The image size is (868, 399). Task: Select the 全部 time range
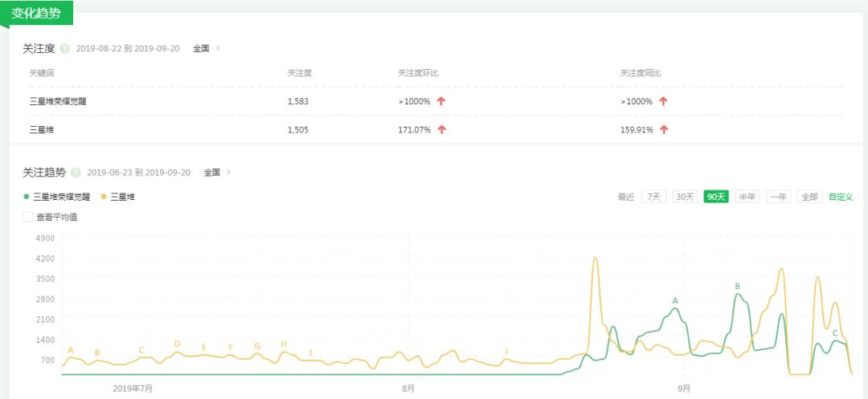point(809,197)
